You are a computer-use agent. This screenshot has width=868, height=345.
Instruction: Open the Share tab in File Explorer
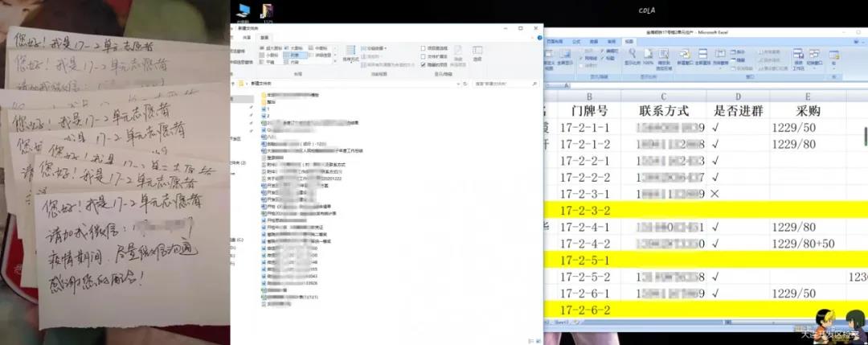[248, 38]
